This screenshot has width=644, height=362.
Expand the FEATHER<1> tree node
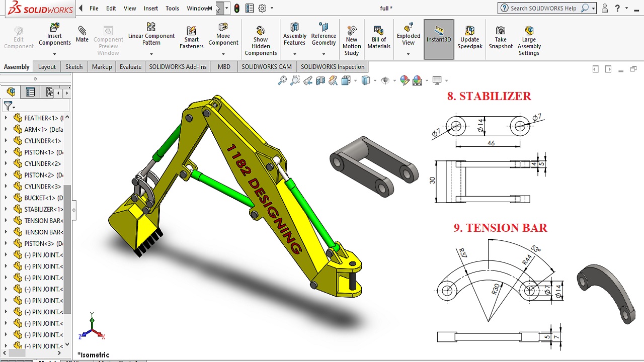[x=6, y=118]
